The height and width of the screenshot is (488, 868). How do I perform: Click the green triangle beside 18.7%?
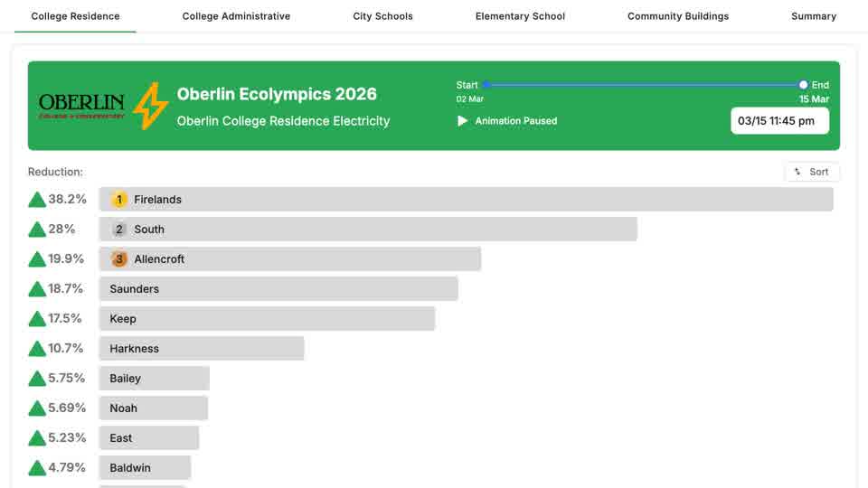pos(37,289)
